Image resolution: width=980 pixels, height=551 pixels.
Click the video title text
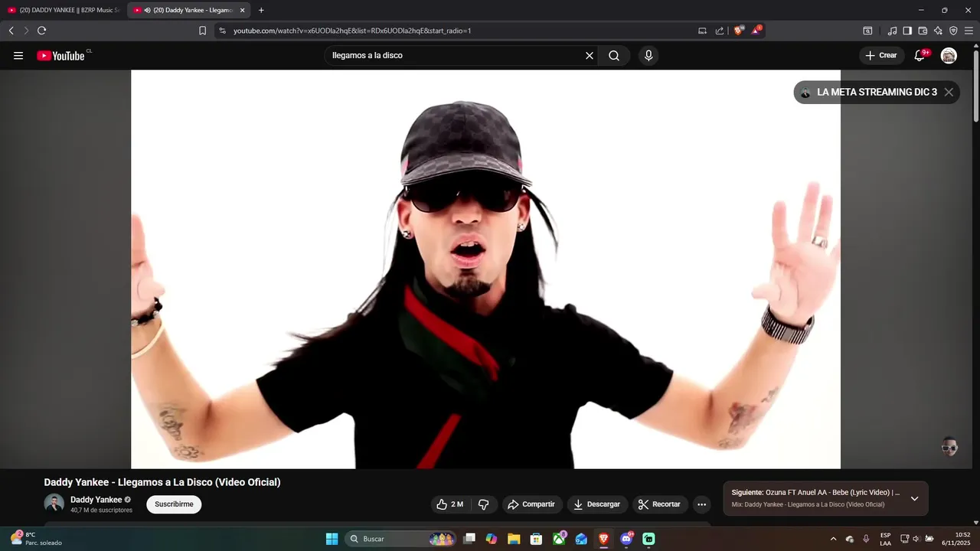pyautogui.click(x=162, y=482)
